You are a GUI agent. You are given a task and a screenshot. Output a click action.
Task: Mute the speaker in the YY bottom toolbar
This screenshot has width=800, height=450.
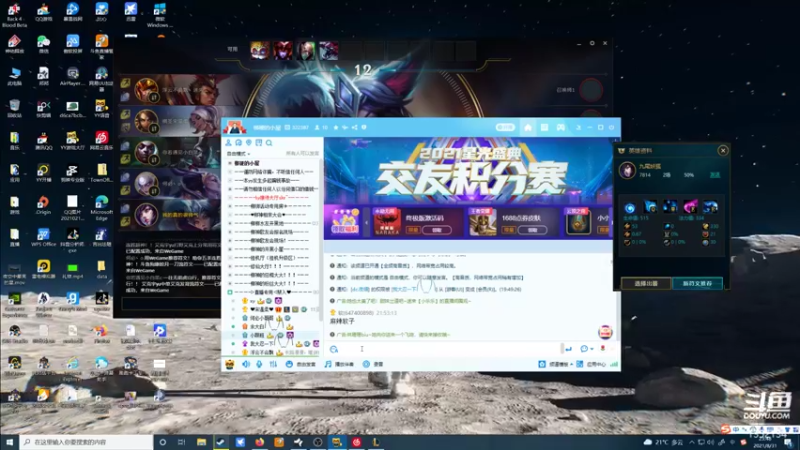point(246,364)
